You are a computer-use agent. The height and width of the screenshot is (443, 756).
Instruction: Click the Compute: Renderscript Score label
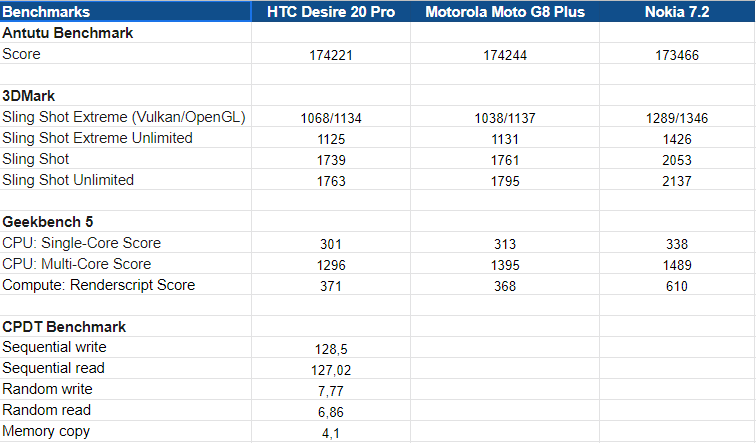(98, 285)
